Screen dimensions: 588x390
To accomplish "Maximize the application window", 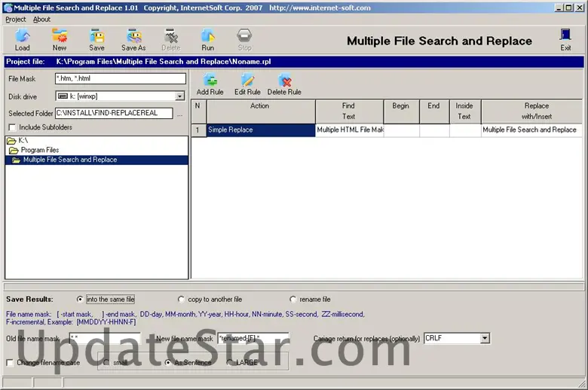I will pyautogui.click(x=568, y=8).
